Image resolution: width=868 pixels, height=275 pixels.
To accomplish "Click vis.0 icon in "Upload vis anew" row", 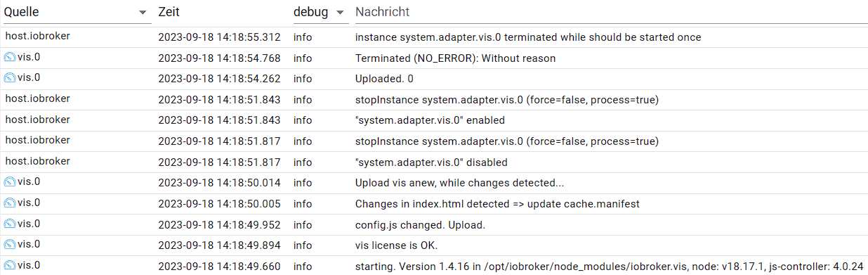I will 10,181.
